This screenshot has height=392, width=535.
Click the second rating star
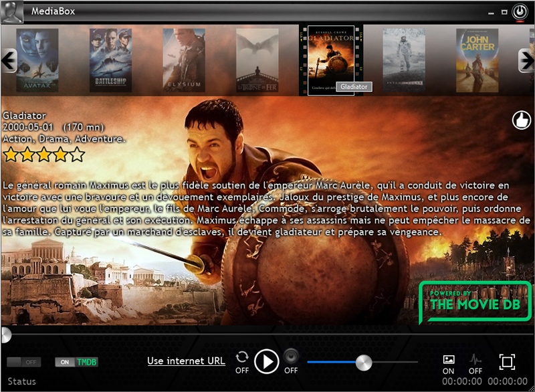click(27, 155)
